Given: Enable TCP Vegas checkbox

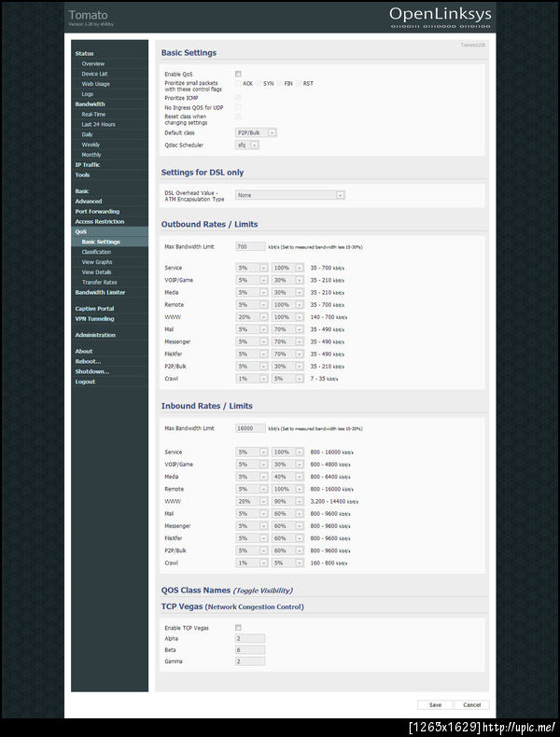Looking at the screenshot, I should point(238,628).
